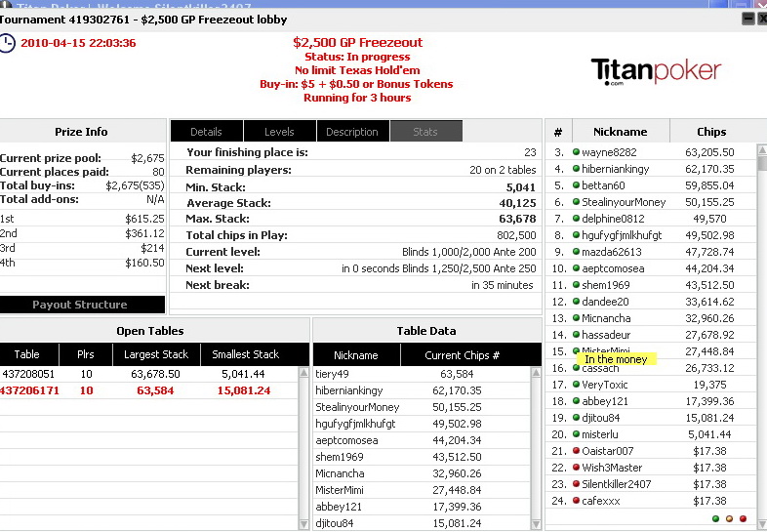Sort open tables by Largest Stack header
767x532 pixels.
pos(156,354)
